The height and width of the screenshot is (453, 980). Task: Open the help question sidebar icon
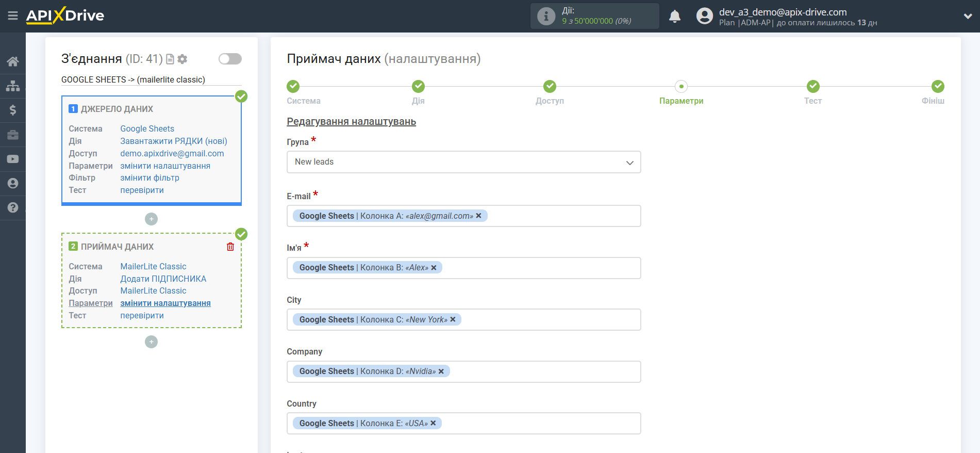tap(13, 207)
